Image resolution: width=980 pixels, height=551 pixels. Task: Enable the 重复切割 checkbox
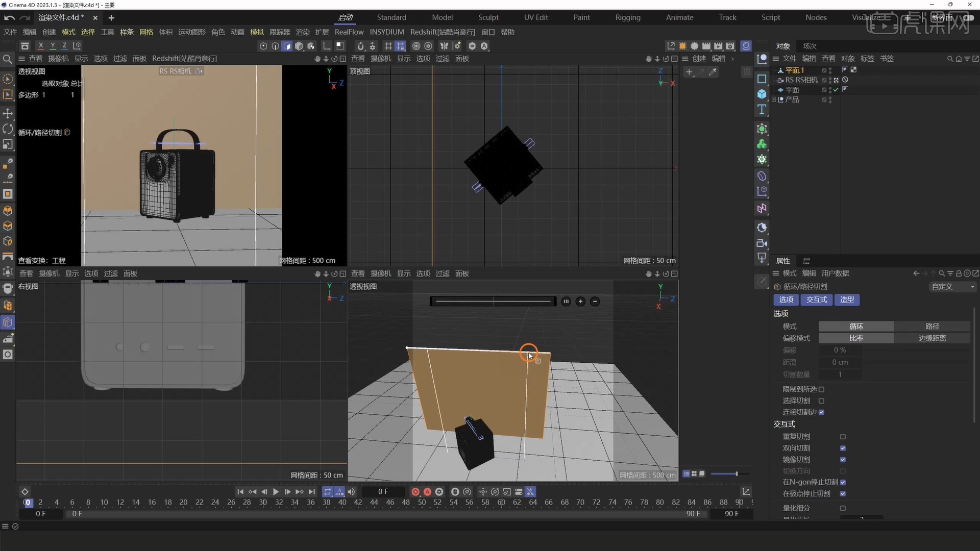[843, 437]
